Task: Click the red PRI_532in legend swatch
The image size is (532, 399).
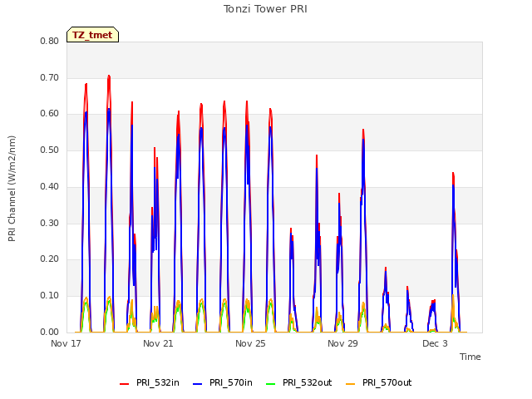Action: [124, 383]
